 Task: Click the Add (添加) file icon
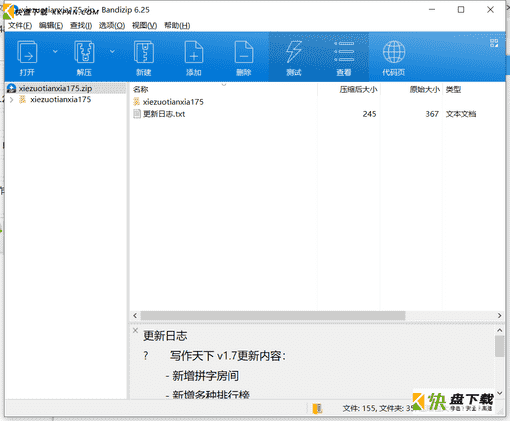coord(194,52)
